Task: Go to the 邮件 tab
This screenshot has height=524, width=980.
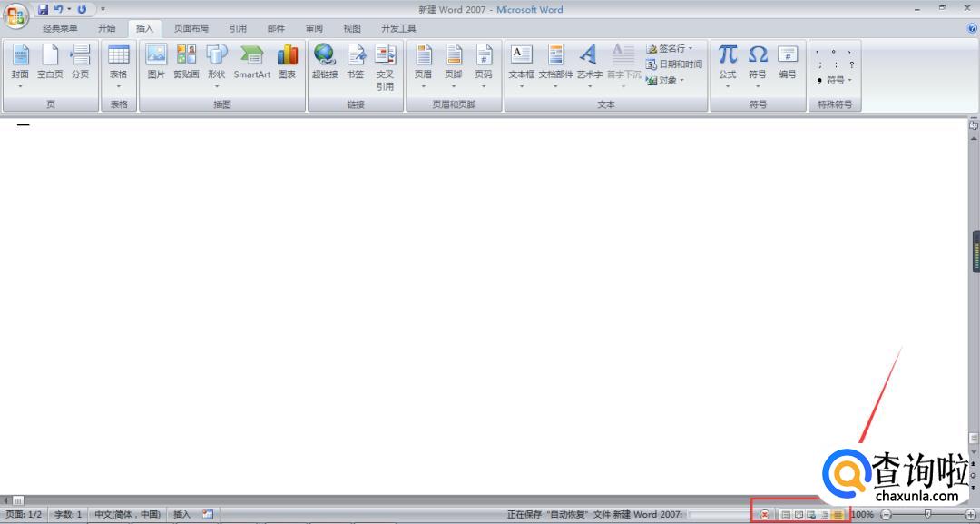Action: coord(276,29)
